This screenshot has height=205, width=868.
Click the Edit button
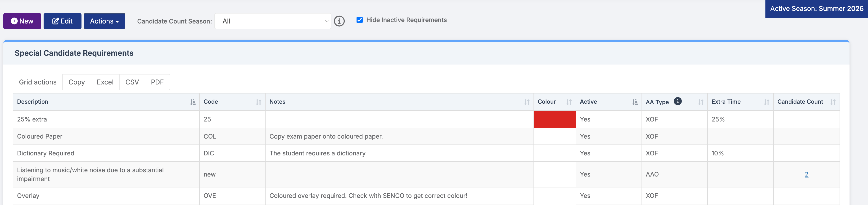62,21
